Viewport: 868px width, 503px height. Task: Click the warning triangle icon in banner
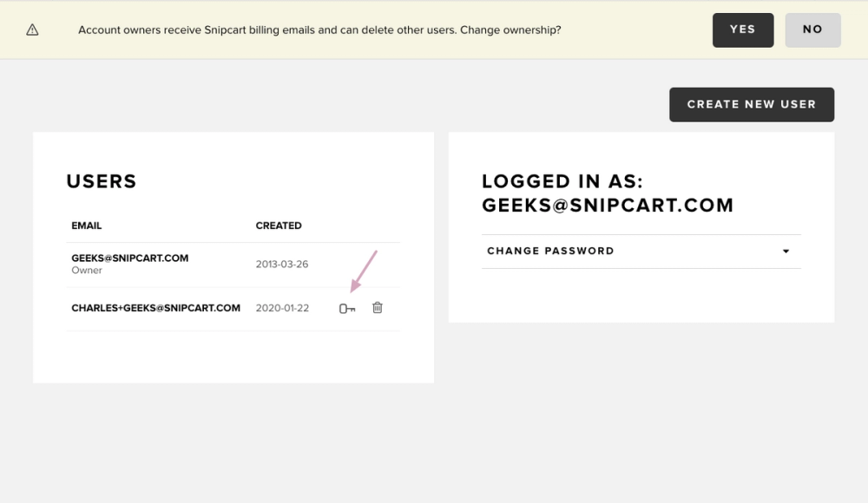click(32, 29)
